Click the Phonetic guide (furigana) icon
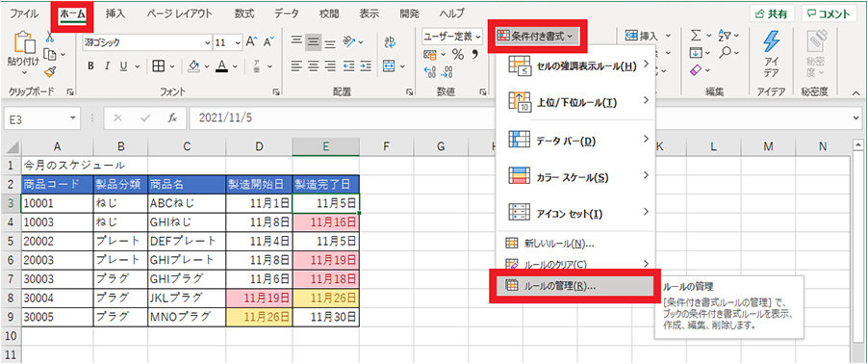 257,66
